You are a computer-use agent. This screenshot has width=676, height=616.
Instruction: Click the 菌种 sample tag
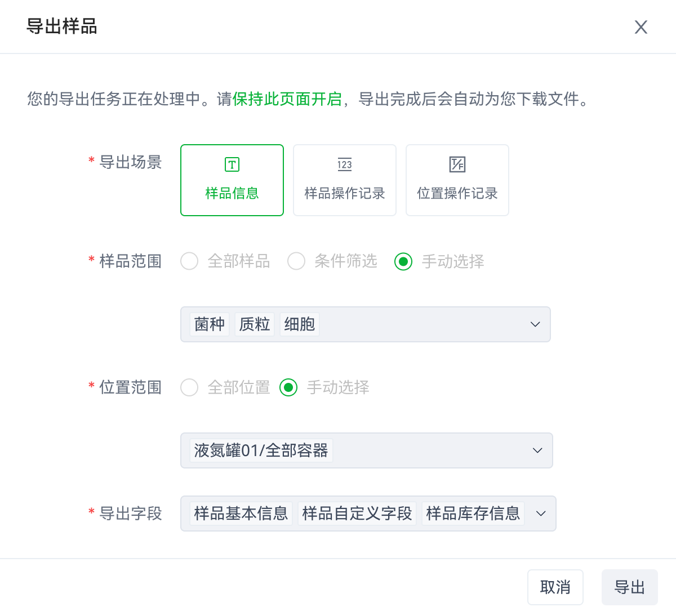pos(209,324)
